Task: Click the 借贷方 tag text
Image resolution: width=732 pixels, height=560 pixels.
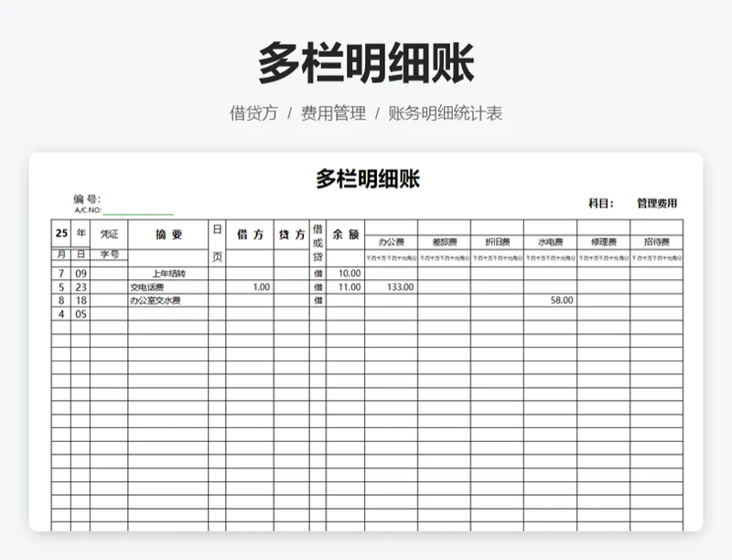Action: tap(253, 113)
